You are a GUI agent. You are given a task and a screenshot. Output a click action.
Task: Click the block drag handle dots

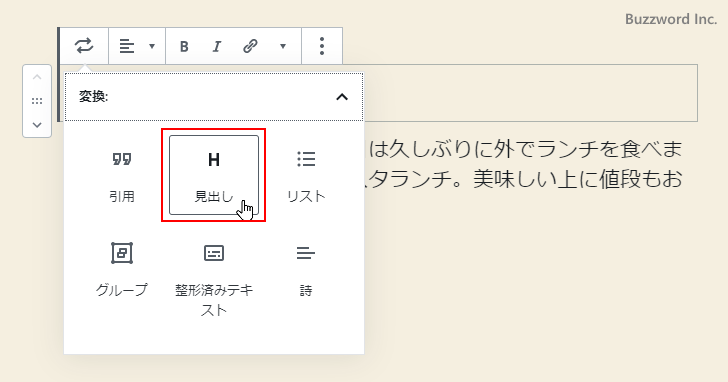(37, 101)
